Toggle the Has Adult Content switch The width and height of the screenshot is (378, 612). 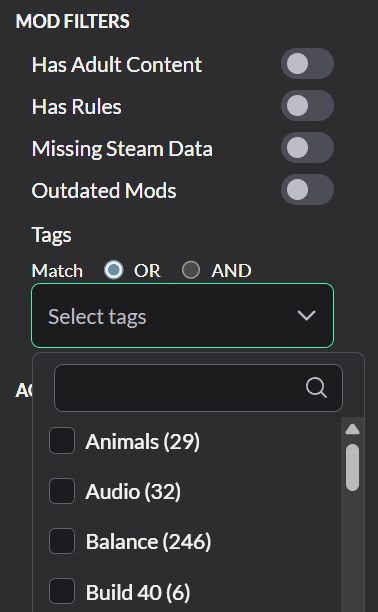tap(307, 64)
